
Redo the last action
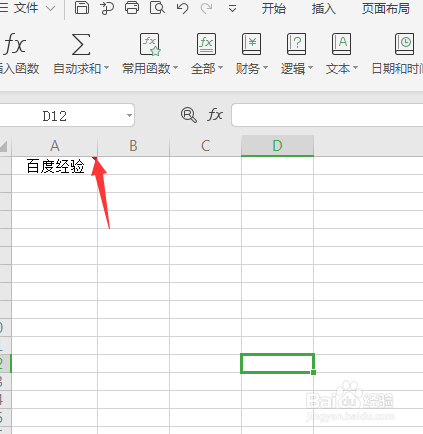pyautogui.click(x=206, y=8)
